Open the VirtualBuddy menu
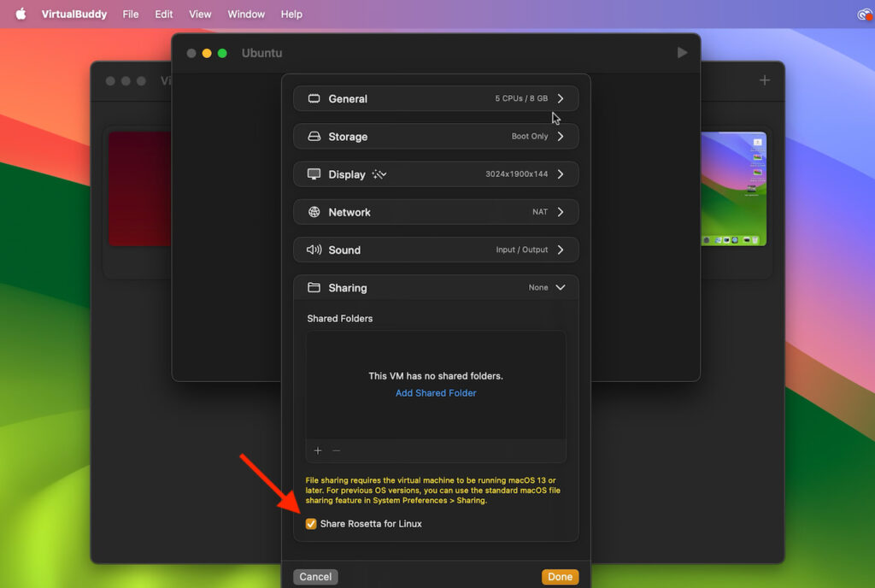The image size is (875, 588). click(74, 14)
